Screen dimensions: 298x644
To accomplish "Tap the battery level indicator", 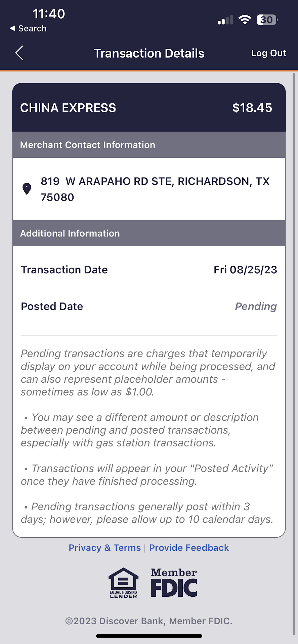I will coord(267,20).
